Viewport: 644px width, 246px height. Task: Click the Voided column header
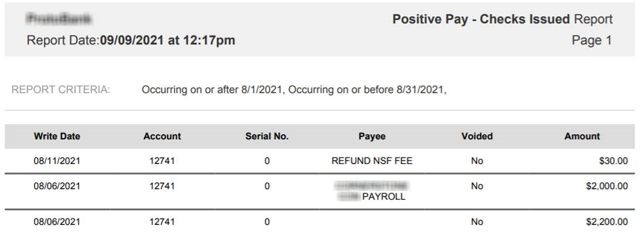pyautogui.click(x=477, y=136)
